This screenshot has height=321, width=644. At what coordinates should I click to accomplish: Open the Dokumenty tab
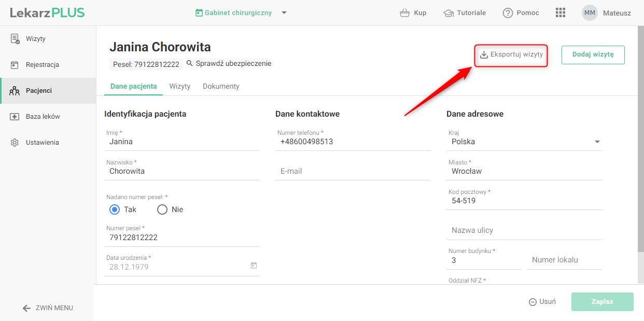click(x=221, y=87)
